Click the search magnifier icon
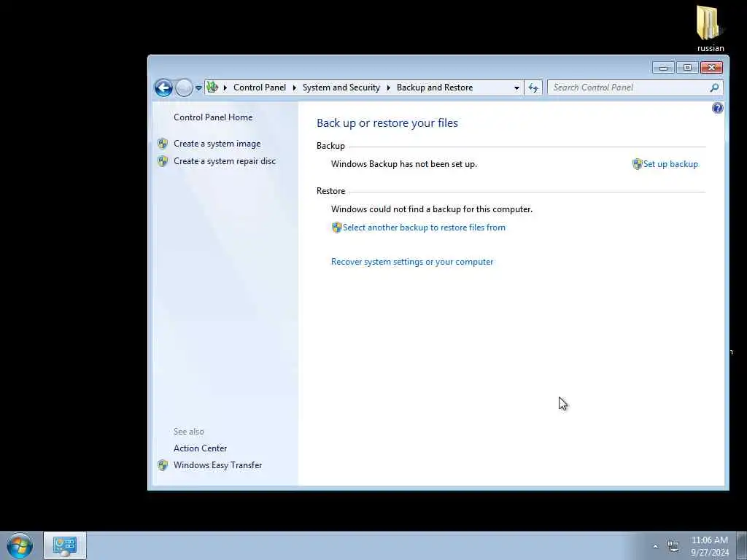This screenshot has width=747, height=560. pyautogui.click(x=714, y=87)
